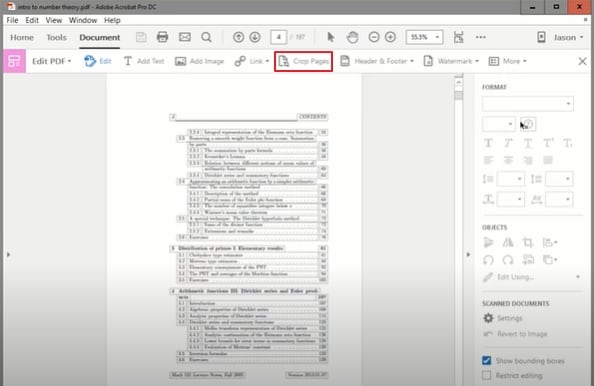The width and height of the screenshot is (594, 386).
Task: Zoom in with the plus icon
Action: [x=390, y=37]
